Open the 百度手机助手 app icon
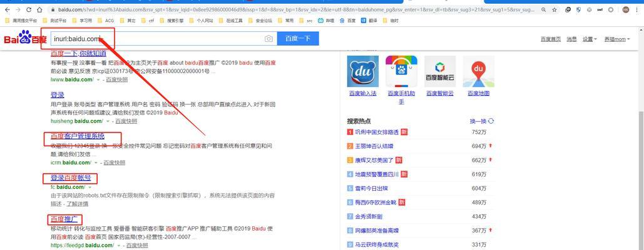The height and width of the screenshot is (250, 644). pos(401,71)
